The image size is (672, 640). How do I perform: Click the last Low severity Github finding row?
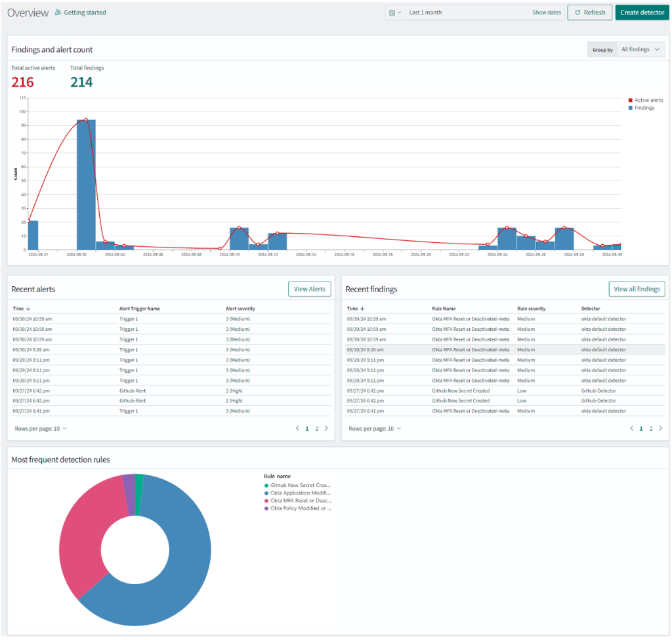click(505, 401)
